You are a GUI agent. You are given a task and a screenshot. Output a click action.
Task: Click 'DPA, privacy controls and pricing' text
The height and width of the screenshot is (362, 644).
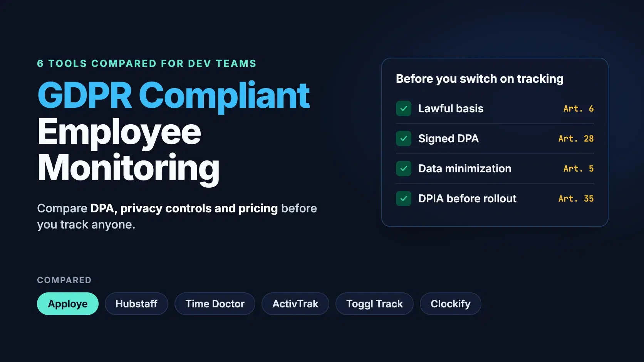pos(184,209)
